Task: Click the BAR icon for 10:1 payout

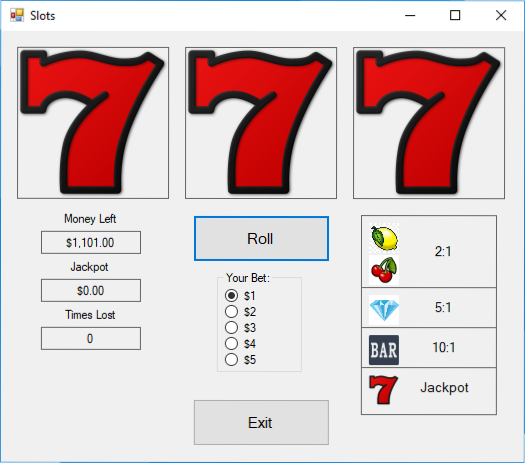Action: pos(384,350)
